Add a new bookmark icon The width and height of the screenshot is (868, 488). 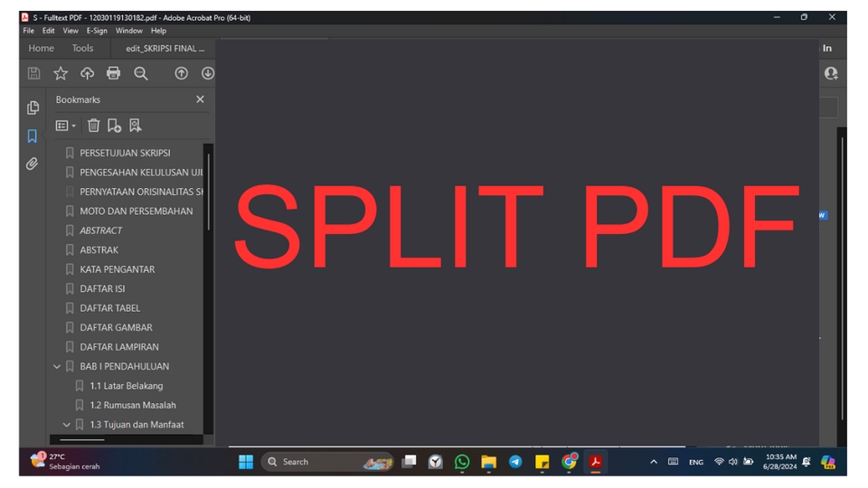(114, 126)
